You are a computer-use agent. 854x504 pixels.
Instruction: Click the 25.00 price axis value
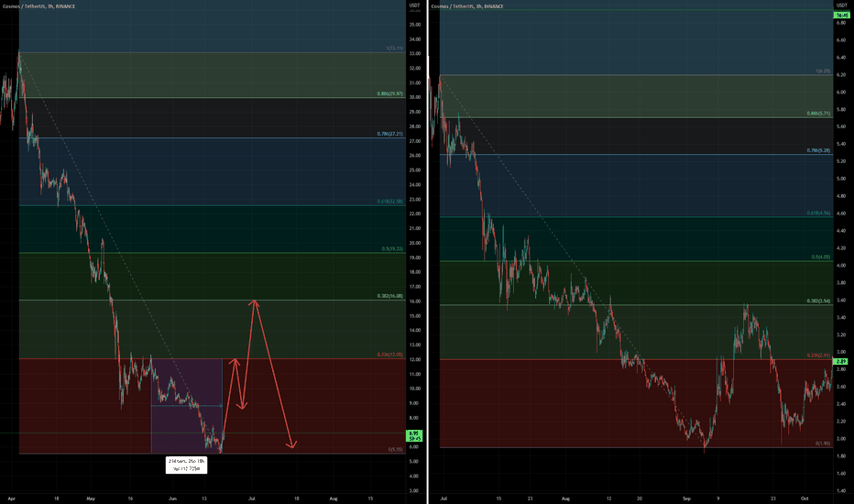pyautogui.click(x=414, y=170)
